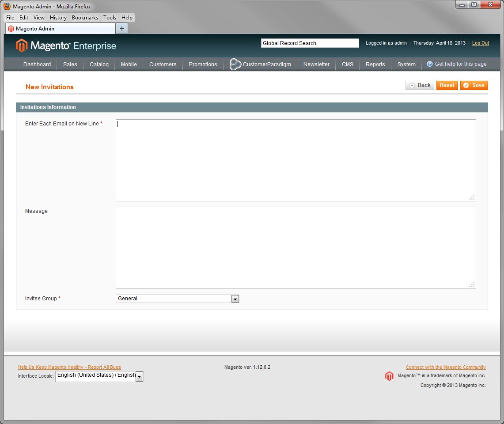Open Connect with the Magento Community link
504x424 pixels.
click(x=446, y=367)
